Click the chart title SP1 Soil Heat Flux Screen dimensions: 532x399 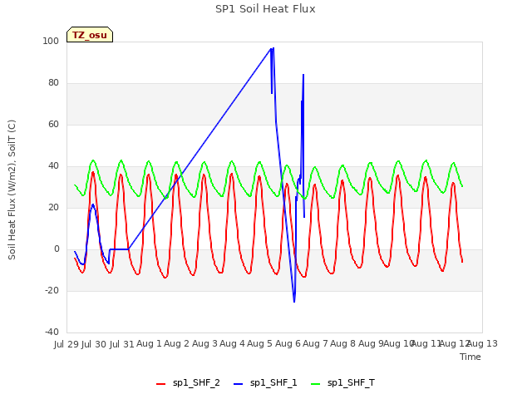click(265, 9)
